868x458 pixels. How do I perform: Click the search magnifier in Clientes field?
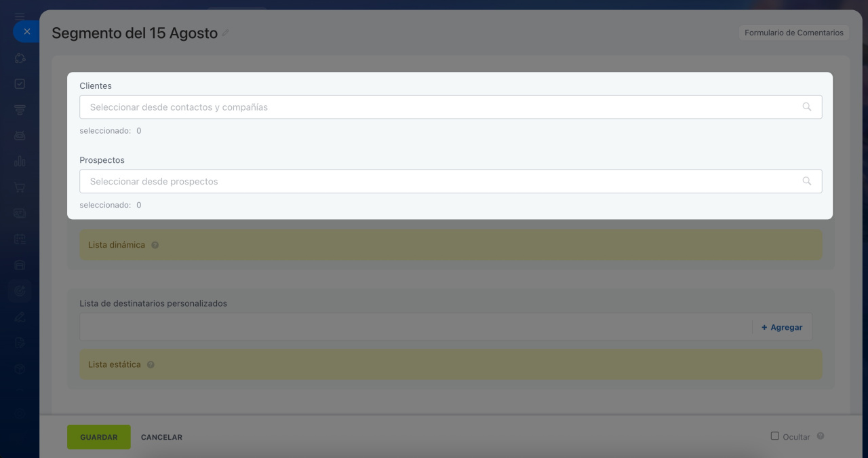click(807, 107)
